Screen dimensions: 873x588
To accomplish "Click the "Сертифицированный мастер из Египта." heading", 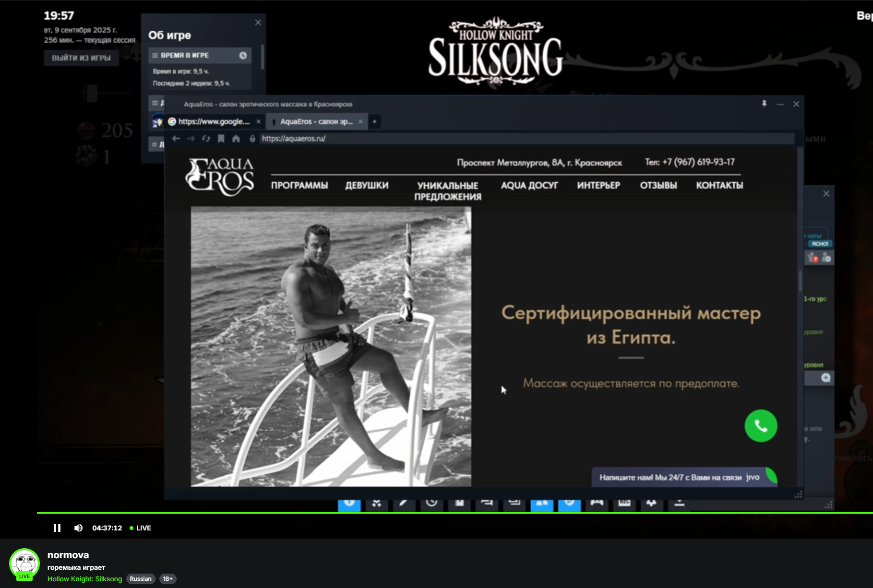I will [x=631, y=325].
